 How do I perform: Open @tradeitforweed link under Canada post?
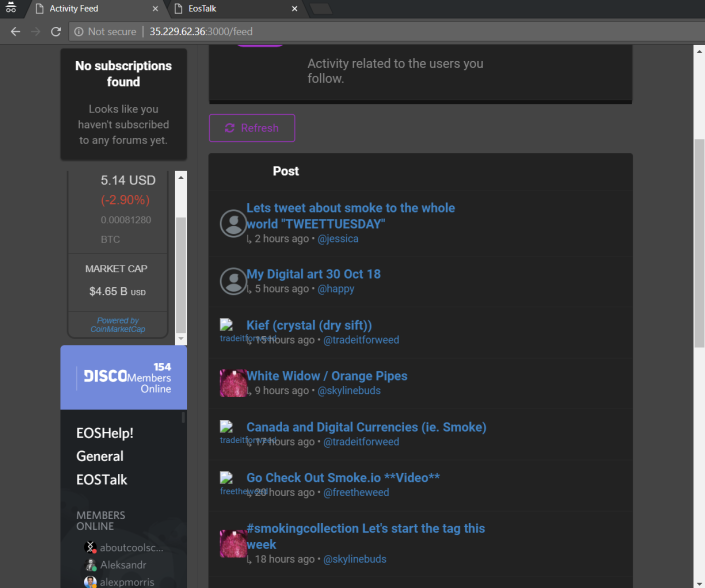[361, 442]
